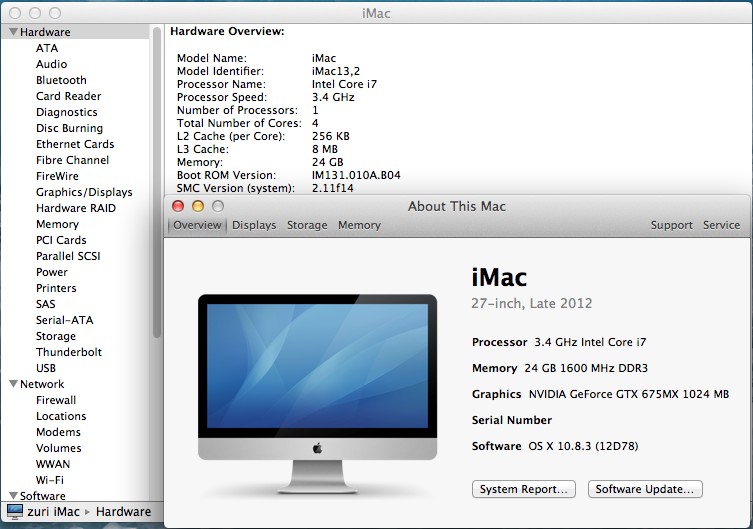Select Hardware RAID entry
The image size is (753, 529).
click(76, 208)
